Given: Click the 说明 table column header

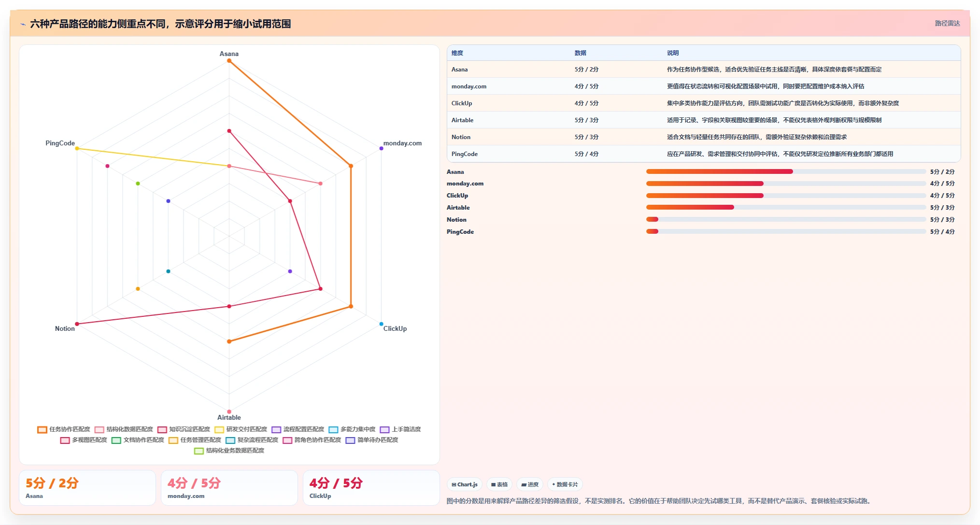Looking at the screenshot, I should coord(673,53).
